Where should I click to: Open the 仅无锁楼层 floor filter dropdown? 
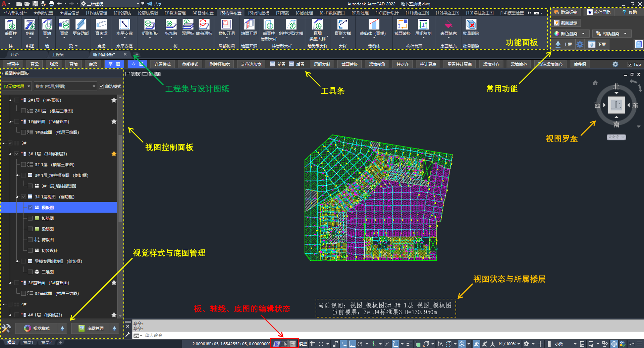pyautogui.click(x=17, y=86)
